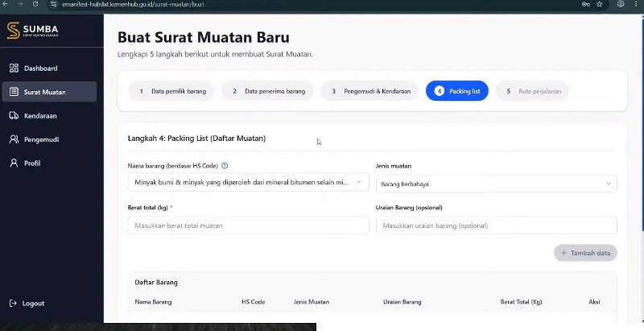
Task: Go to step 5 Rute perjalanan
Action: tap(533, 91)
